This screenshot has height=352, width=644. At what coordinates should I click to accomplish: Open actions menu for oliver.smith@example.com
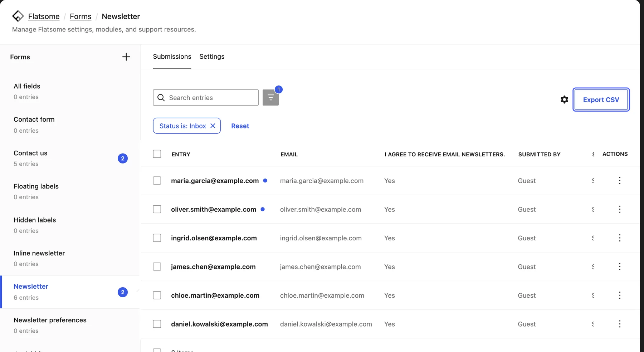620,209
